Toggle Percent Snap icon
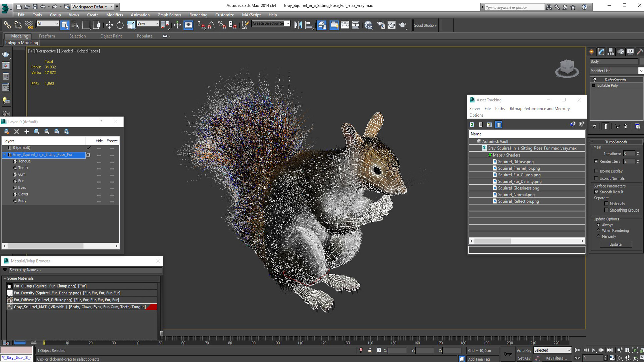 tap(222, 25)
